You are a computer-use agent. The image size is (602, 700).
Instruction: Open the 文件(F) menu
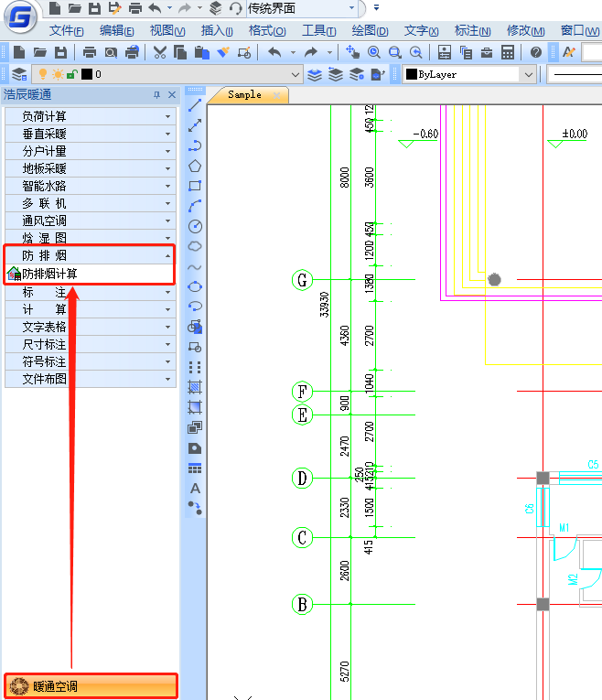pyautogui.click(x=67, y=31)
